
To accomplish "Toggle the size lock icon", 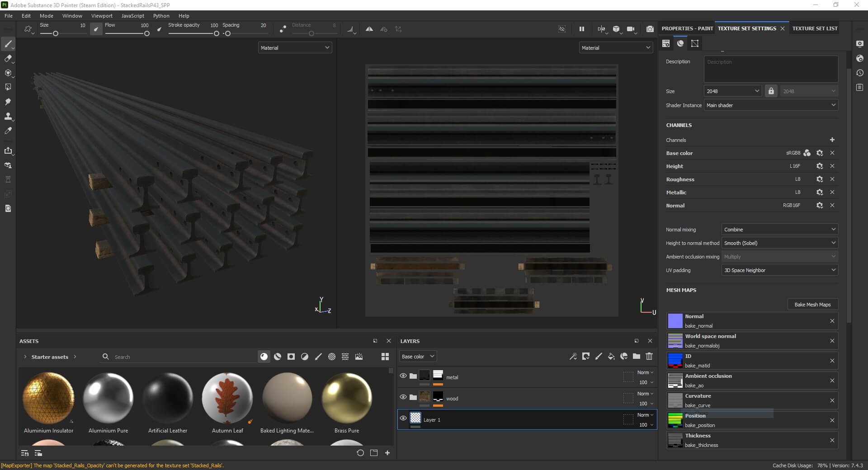I will pos(771,91).
